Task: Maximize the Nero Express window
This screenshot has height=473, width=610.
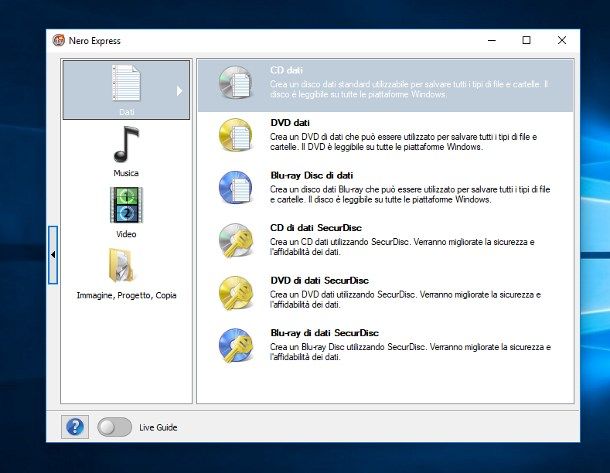Action: [x=526, y=40]
